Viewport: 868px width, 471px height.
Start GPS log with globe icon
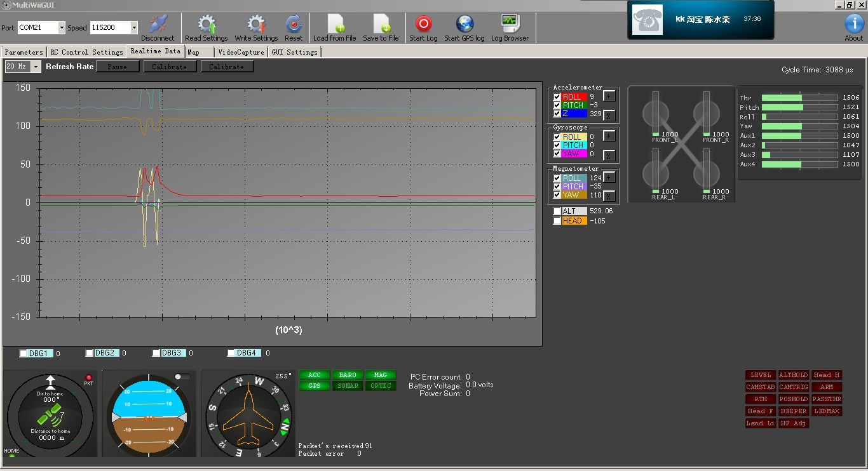click(465, 24)
